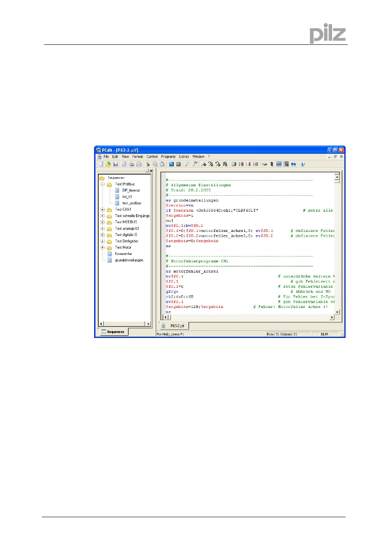Click the document icon left of File menu

pyautogui.click(x=99, y=157)
